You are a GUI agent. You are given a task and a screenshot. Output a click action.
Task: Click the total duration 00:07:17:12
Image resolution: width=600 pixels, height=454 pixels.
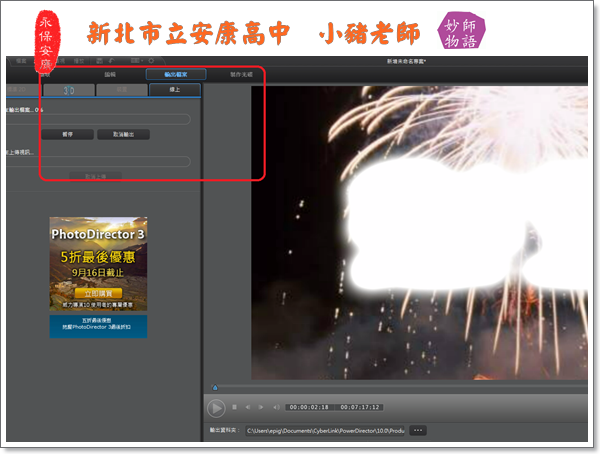tap(360, 407)
